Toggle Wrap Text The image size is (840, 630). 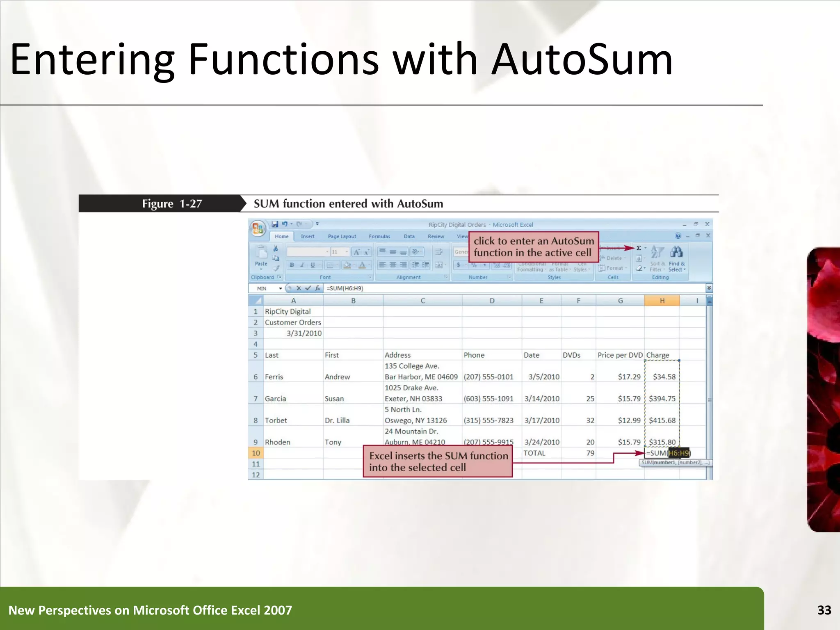pos(438,252)
